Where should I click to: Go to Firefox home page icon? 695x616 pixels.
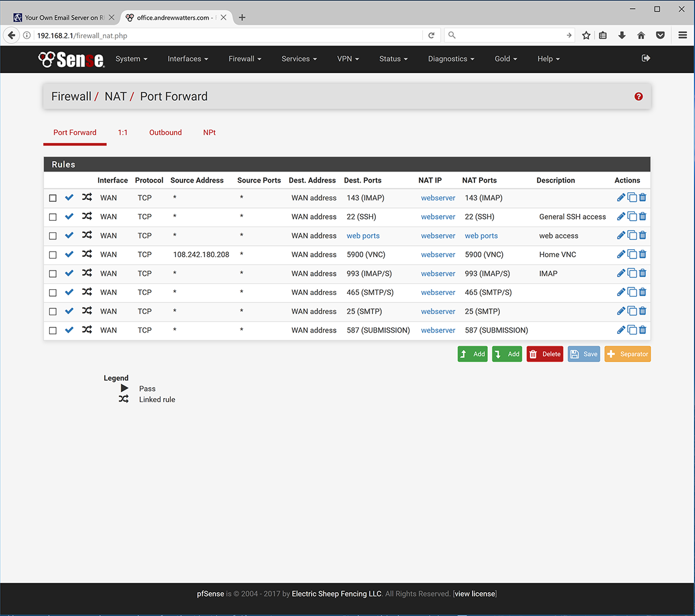(641, 35)
